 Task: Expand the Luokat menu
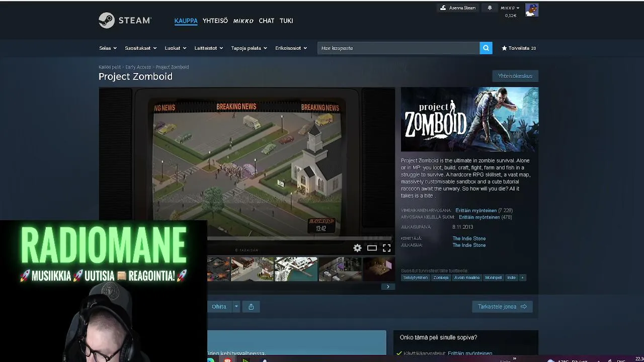(x=175, y=48)
